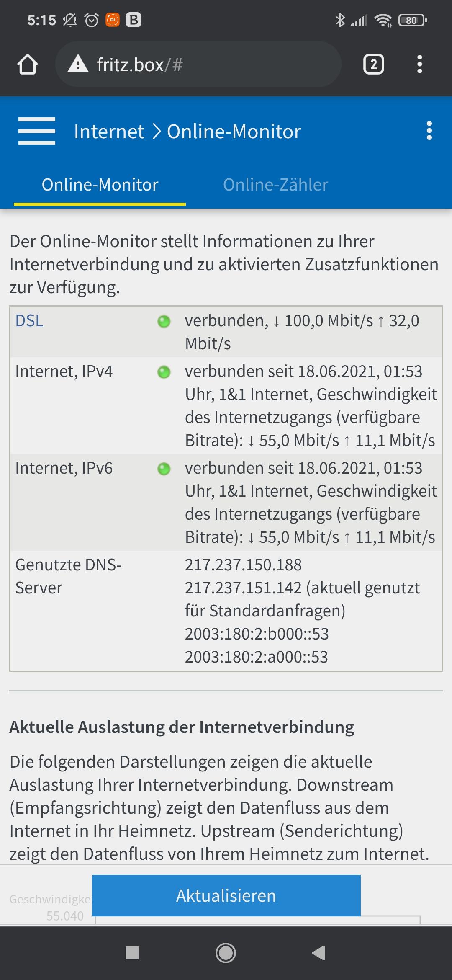Viewport: 452px width, 980px height.
Task: Tap the Internet breadcrumb in header
Action: tap(109, 132)
